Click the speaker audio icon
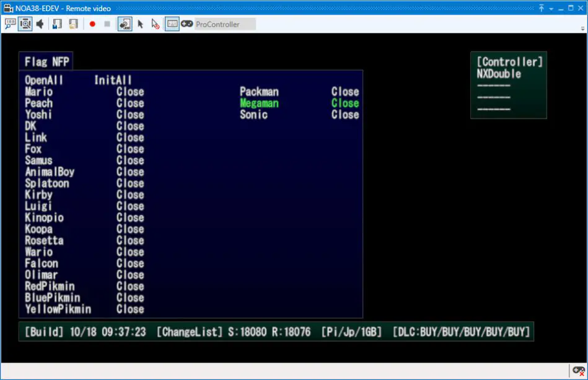Image resolution: width=588 pixels, height=380 pixels. (x=40, y=24)
